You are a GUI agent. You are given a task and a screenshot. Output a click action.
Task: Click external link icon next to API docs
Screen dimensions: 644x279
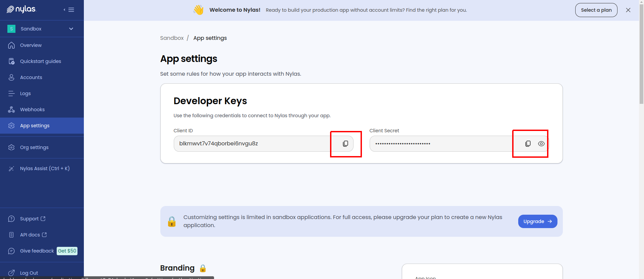[44, 235]
